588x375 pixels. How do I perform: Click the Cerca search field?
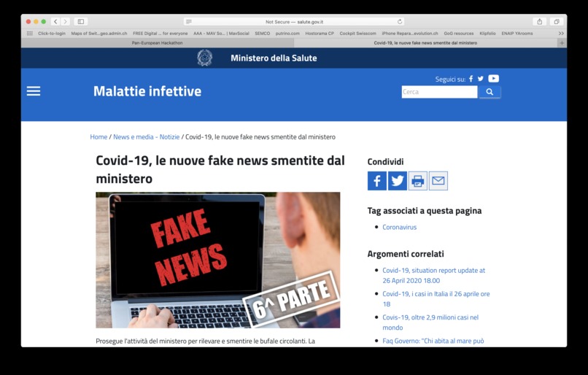point(439,92)
